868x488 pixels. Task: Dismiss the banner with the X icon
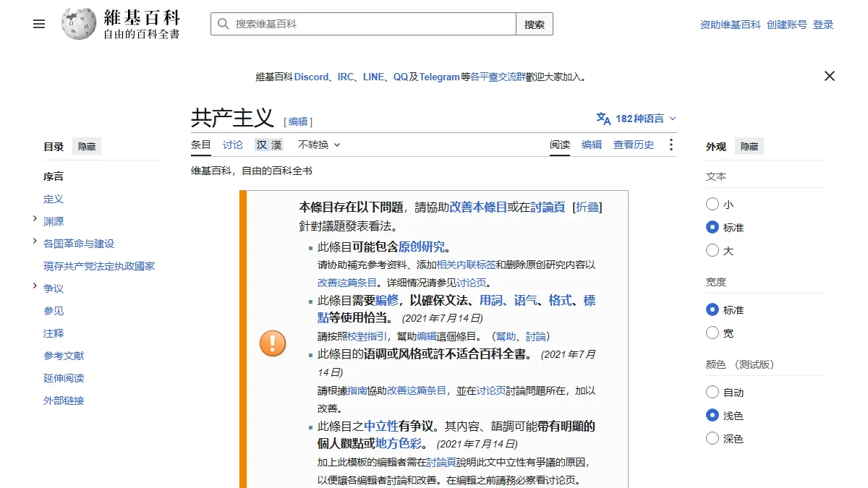(830, 76)
